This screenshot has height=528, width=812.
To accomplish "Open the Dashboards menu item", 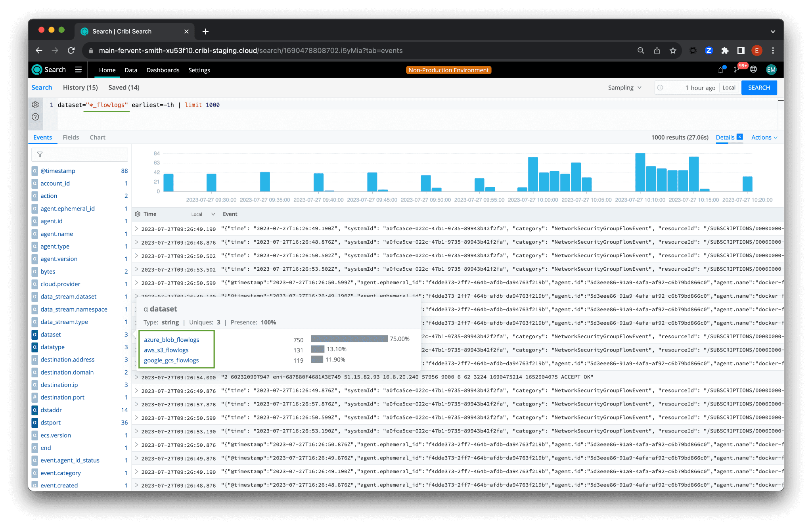I will (x=163, y=70).
